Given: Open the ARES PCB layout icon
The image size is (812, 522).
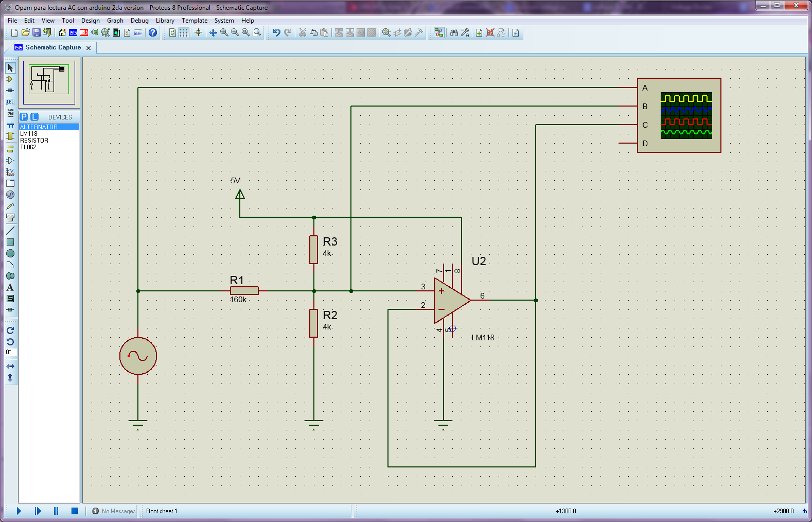Looking at the screenshot, I should pos(84,32).
